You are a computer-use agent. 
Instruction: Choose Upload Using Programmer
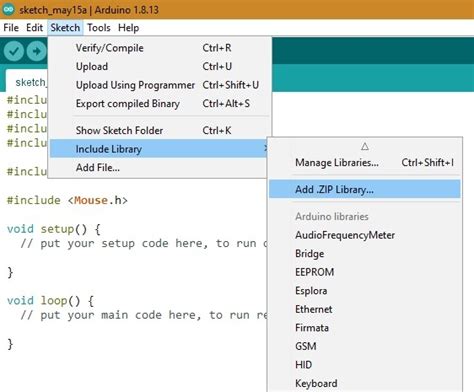(x=160, y=85)
